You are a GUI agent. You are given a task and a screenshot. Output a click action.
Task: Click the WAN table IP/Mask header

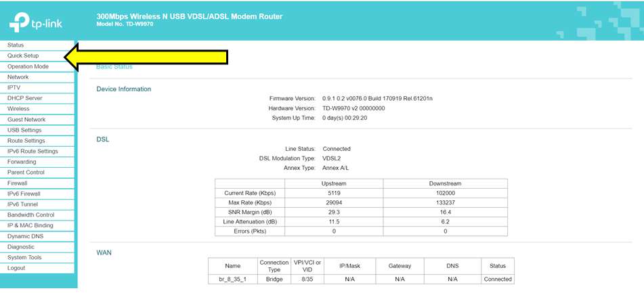[349, 266]
